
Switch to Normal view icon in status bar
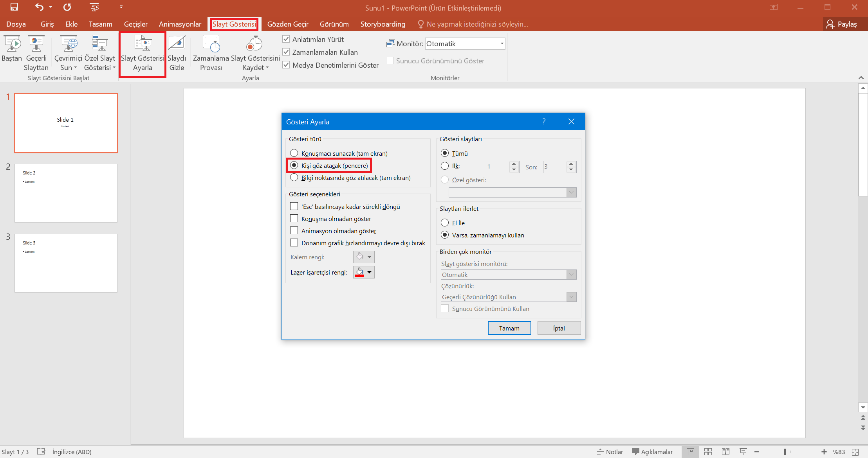691,452
